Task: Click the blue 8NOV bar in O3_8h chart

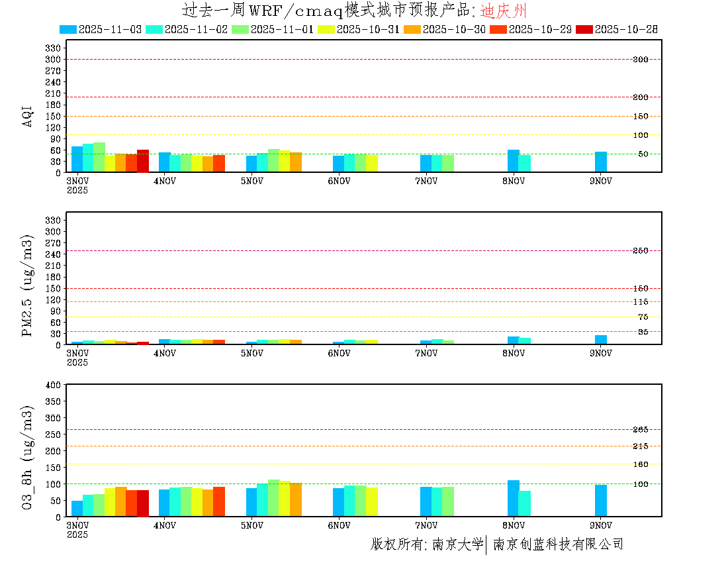Action: pyautogui.click(x=513, y=498)
